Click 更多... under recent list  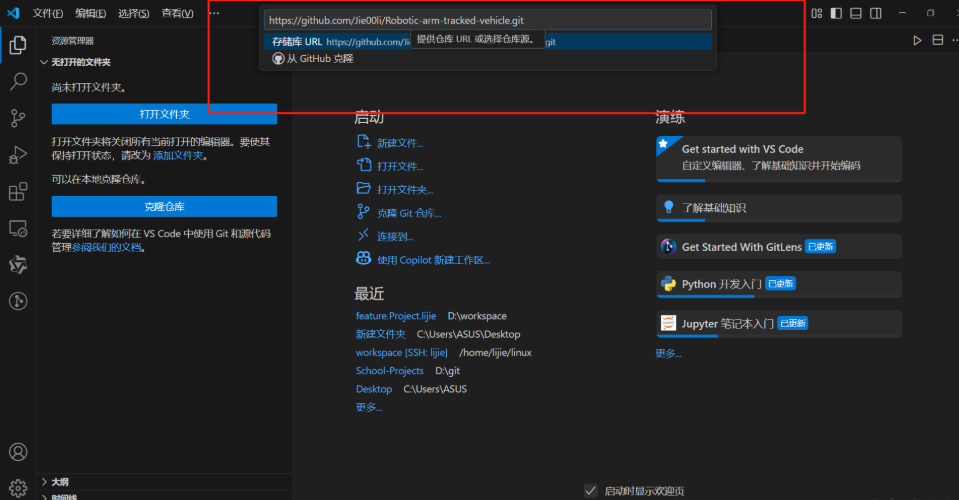pos(369,407)
